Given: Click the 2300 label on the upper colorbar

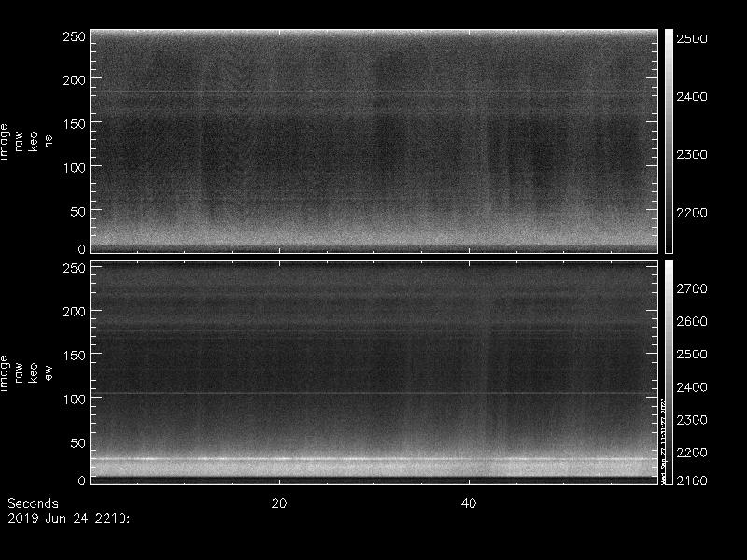Looking at the screenshot, I should [x=692, y=155].
